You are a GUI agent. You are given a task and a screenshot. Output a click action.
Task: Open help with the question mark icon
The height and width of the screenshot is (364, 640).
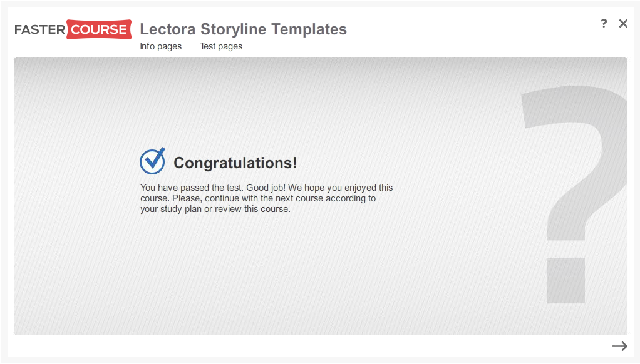604,23
